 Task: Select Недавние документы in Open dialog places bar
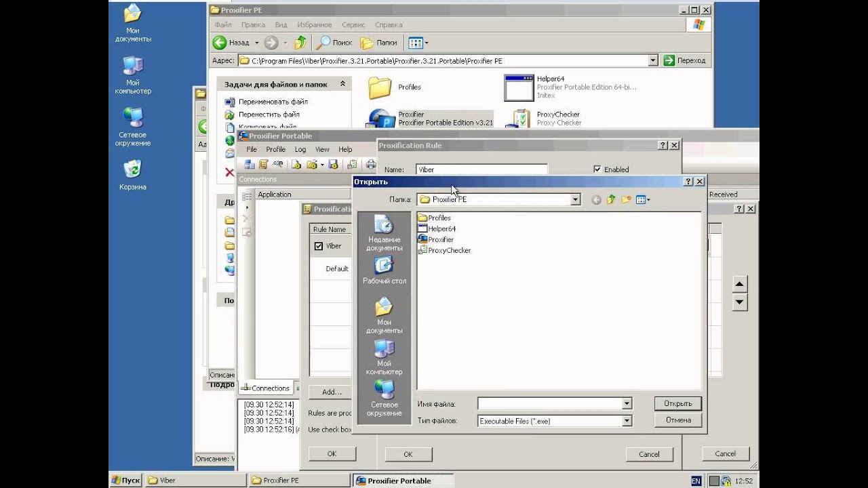click(384, 235)
